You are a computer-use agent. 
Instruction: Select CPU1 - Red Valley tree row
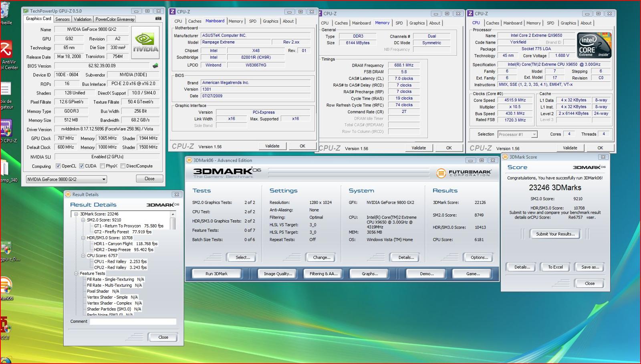tap(120, 261)
